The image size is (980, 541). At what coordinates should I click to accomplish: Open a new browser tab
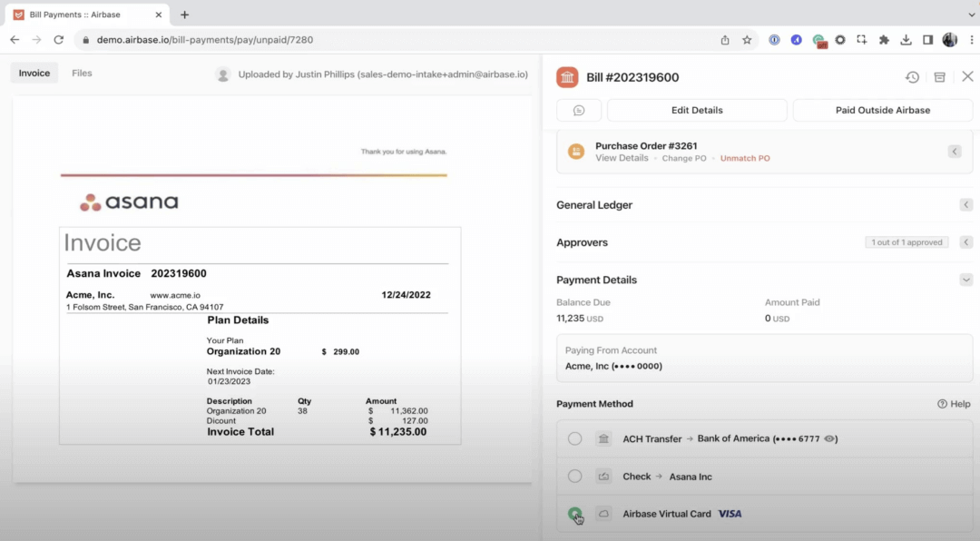tap(184, 15)
